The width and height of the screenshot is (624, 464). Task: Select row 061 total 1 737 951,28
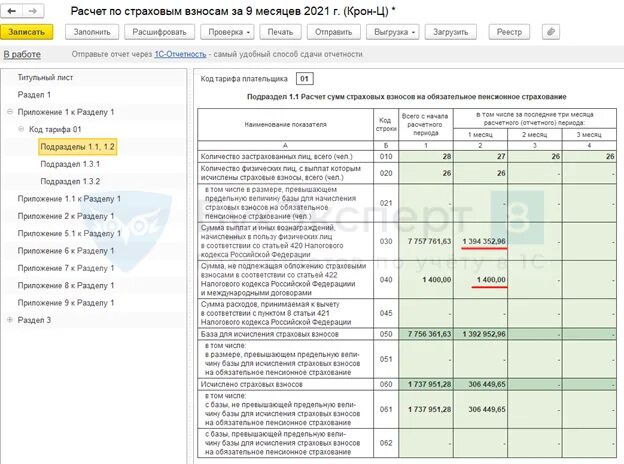point(426,409)
